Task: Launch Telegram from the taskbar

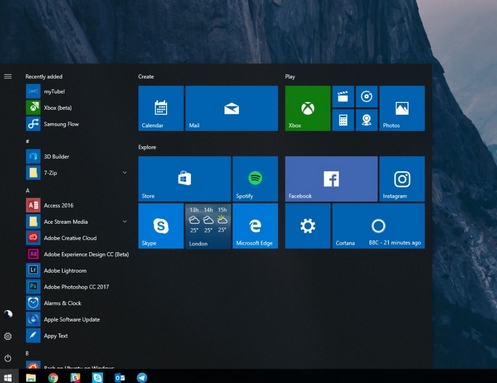Action: (142, 377)
